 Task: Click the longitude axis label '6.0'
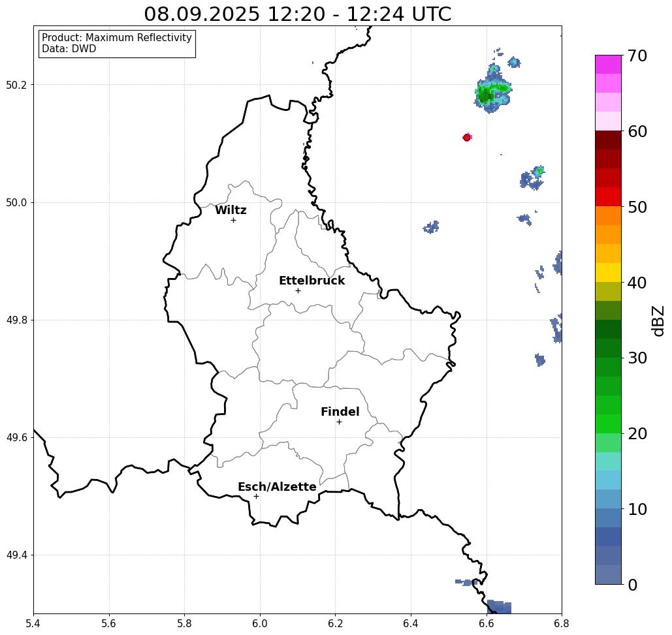coord(260,623)
